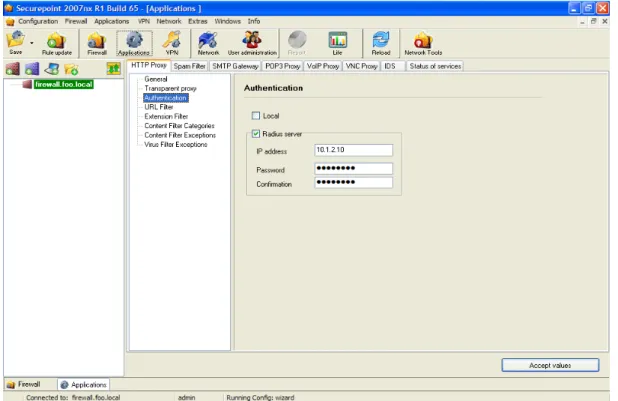Open the Windows menu

click(227, 21)
